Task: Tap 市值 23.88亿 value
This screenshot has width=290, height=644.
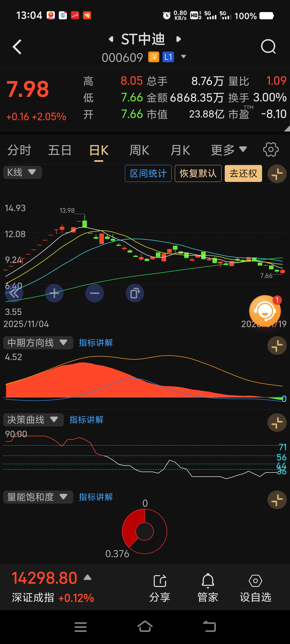Action: 207,114
